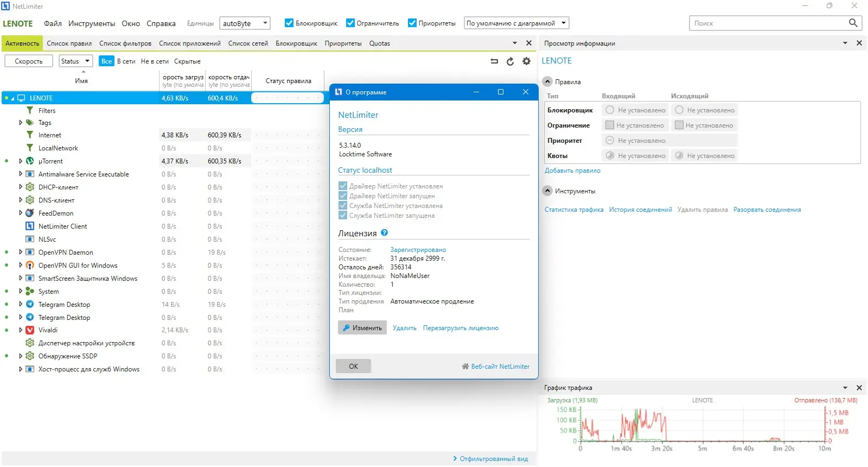Collapse the Правила section

547,81
